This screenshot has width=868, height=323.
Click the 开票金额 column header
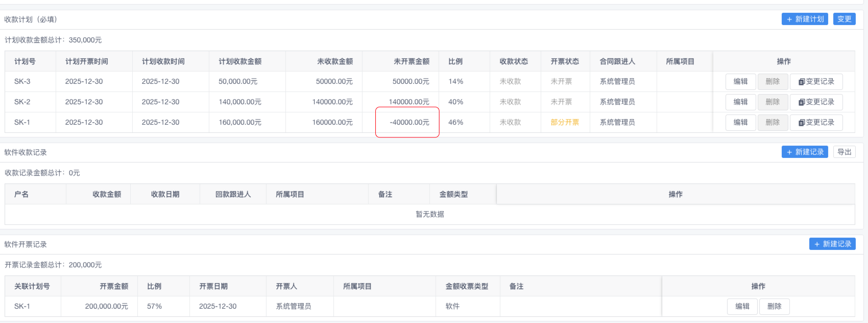tap(113, 286)
